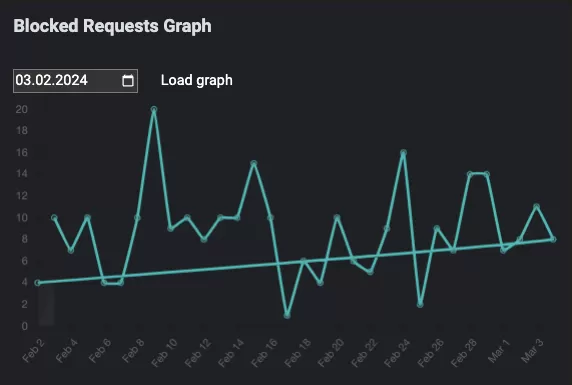Click the y-axis label 12
Viewport: 572px width, 385px height.
point(22,196)
